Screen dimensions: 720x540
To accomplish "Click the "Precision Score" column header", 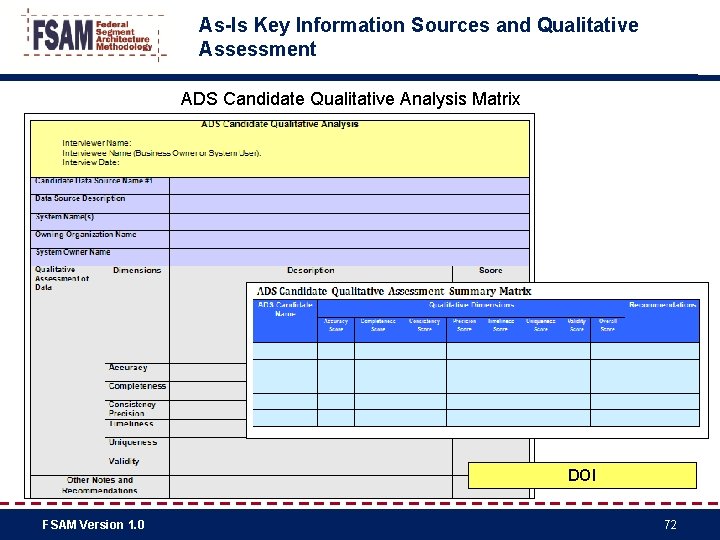I will coord(464,325).
